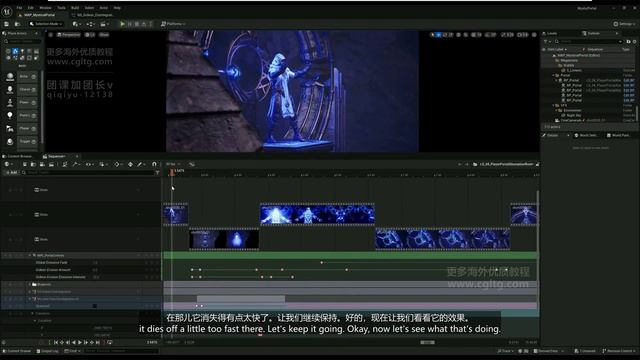The image size is (640, 360).
Task: Jump to sequence end in transport controls
Action: coord(98,342)
